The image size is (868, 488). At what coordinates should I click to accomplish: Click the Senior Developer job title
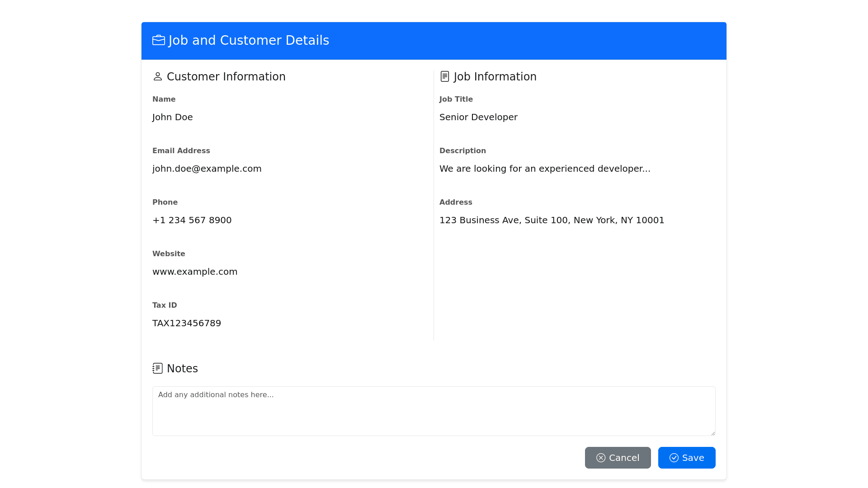pyautogui.click(x=478, y=117)
